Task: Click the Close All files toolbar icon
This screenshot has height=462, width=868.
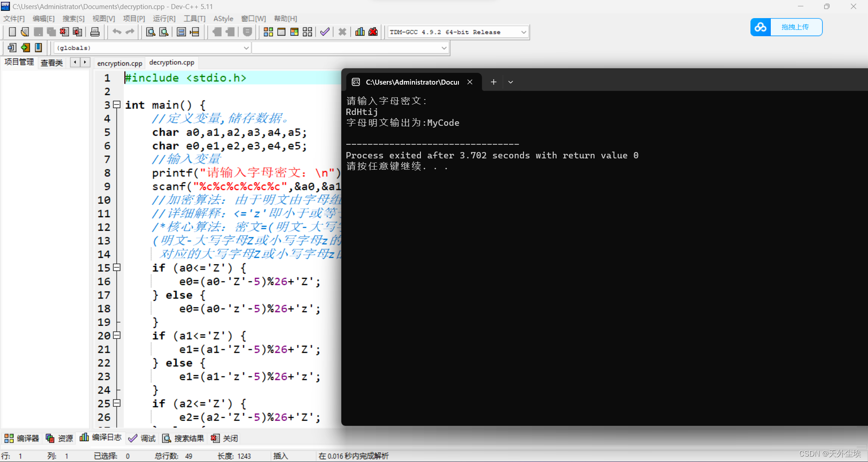Action: (77, 32)
